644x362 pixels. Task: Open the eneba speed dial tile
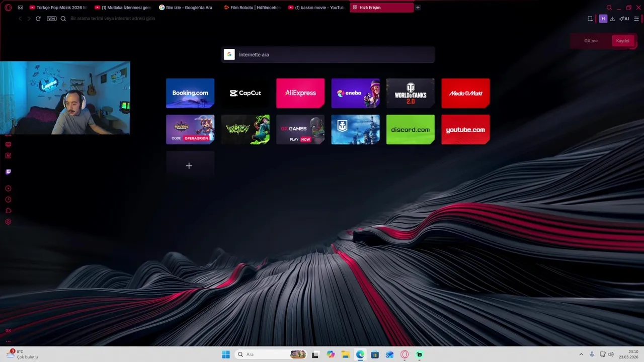click(356, 93)
